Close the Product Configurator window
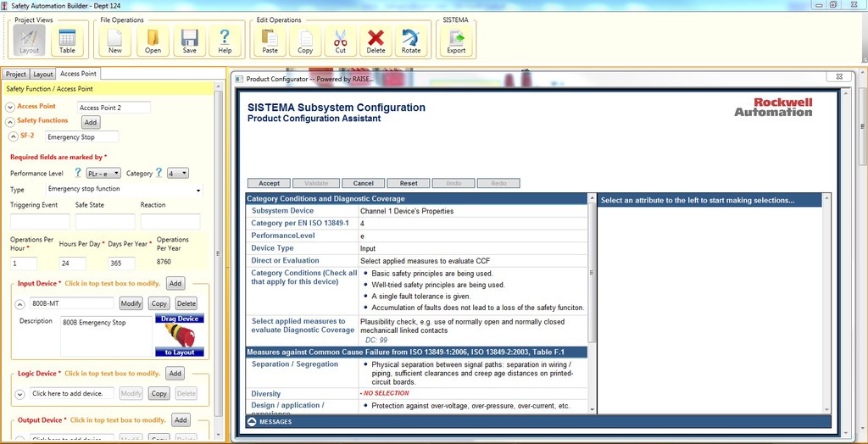Image resolution: width=868 pixels, height=444 pixels. pos(838,76)
